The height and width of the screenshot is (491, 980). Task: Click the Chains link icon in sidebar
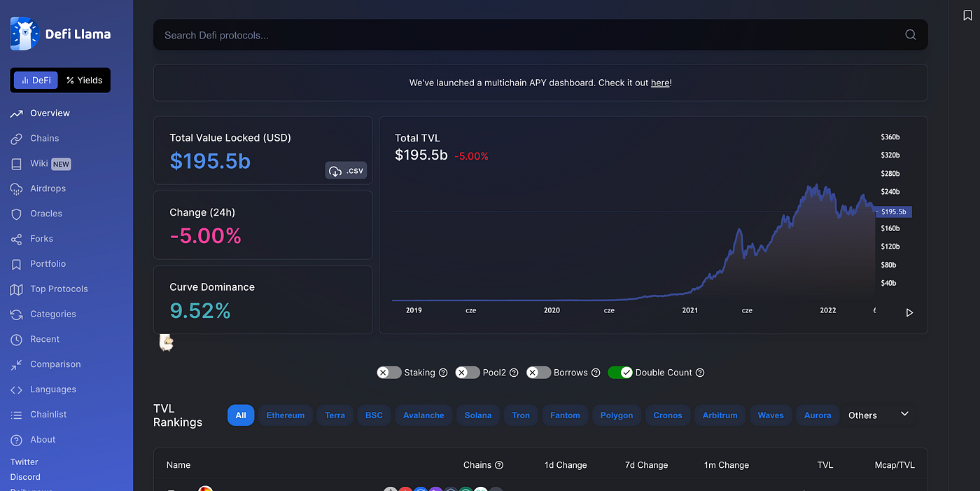pyautogui.click(x=17, y=139)
